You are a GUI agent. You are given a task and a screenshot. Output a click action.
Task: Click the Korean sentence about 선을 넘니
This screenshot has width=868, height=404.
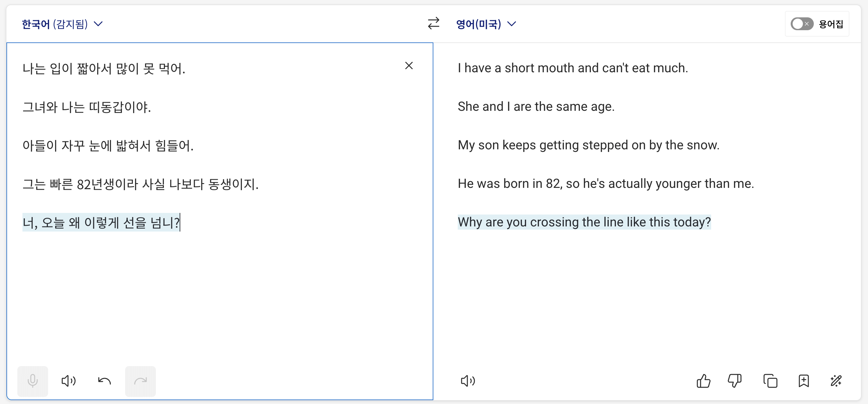[101, 223]
